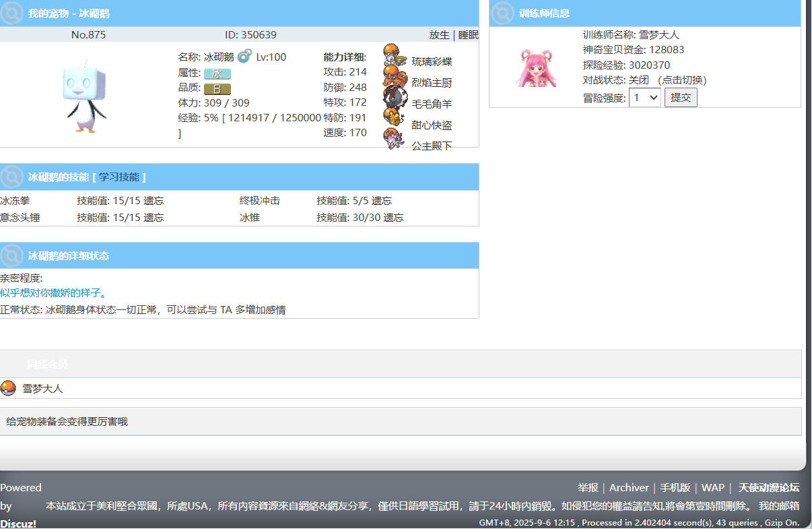Screen dimensions: 812x529
Task: Click the 冰 attribute badge
Action: [x=217, y=73]
